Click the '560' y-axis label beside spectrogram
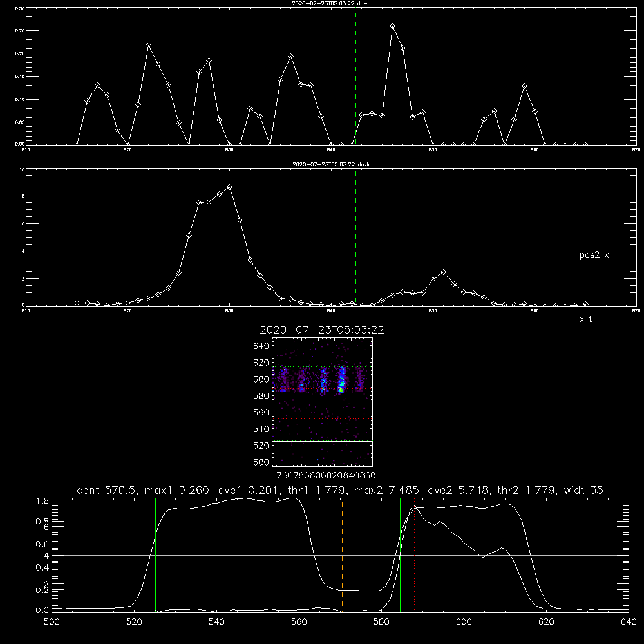The height and width of the screenshot is (644, 644). pyautogui.click(x=261, y=412)
